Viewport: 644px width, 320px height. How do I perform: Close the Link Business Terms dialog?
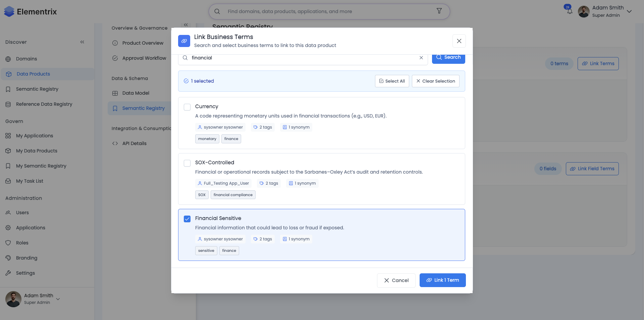[x=459, y=41]
